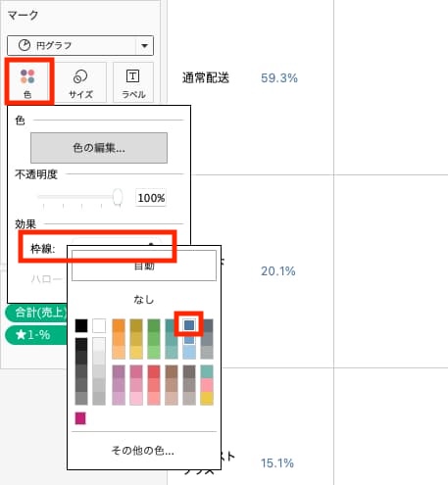Pick the dark blue swatch highlighted in red

tap(189, 325)
